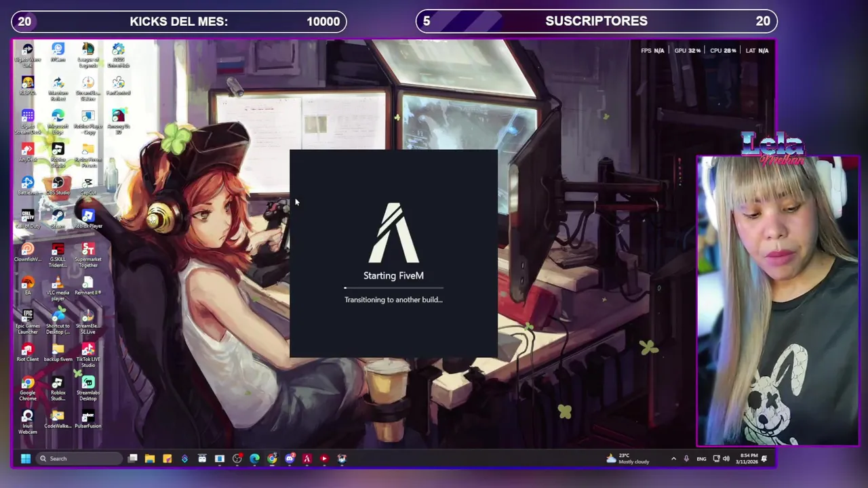Select the Iriun Webcam desktop icon
The image size is (868, 488).
click(x=27, y=421)
